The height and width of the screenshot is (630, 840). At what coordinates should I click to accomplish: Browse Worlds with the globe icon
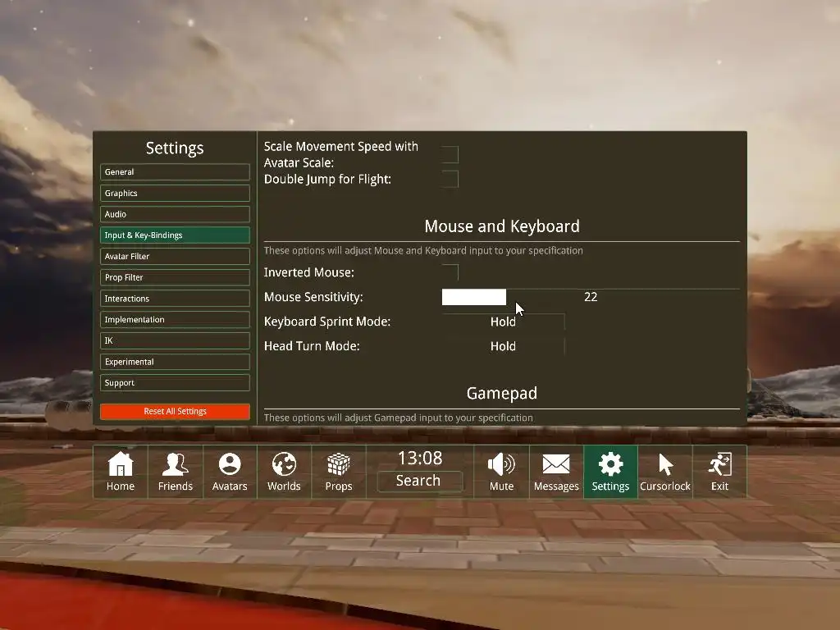pyautogui.click(x=284, y=472)
